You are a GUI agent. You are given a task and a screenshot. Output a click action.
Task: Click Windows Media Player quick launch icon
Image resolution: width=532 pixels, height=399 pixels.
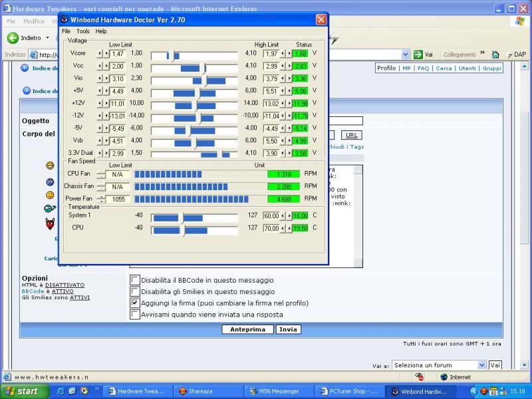(x=84, y=391)
